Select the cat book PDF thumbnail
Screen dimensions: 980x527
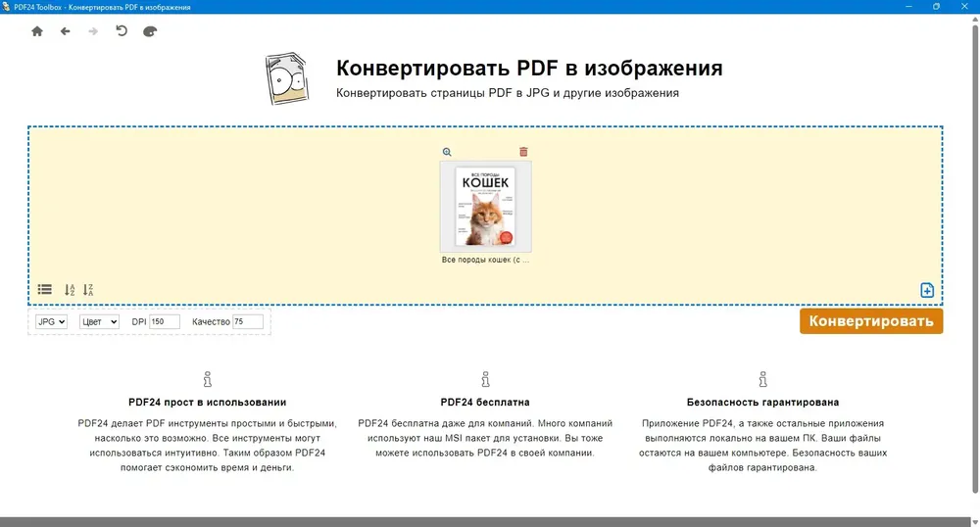pos(486,207)
